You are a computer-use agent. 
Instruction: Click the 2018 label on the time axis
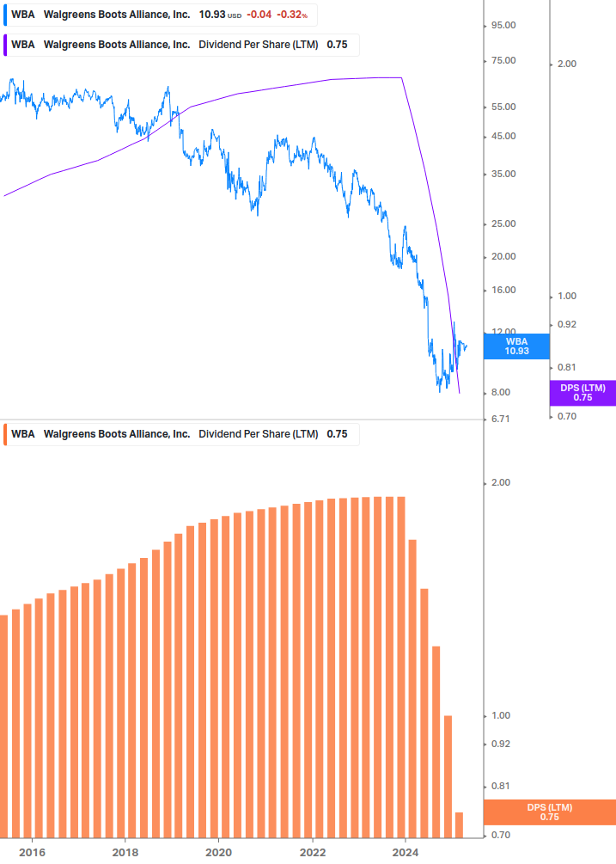coord(125,853)
